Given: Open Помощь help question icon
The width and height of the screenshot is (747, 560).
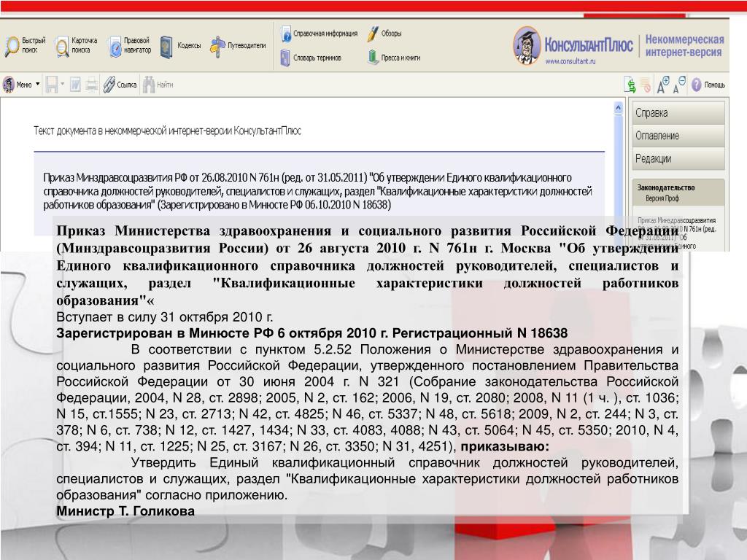Looking at the screenshot, I should coord(708,85).
